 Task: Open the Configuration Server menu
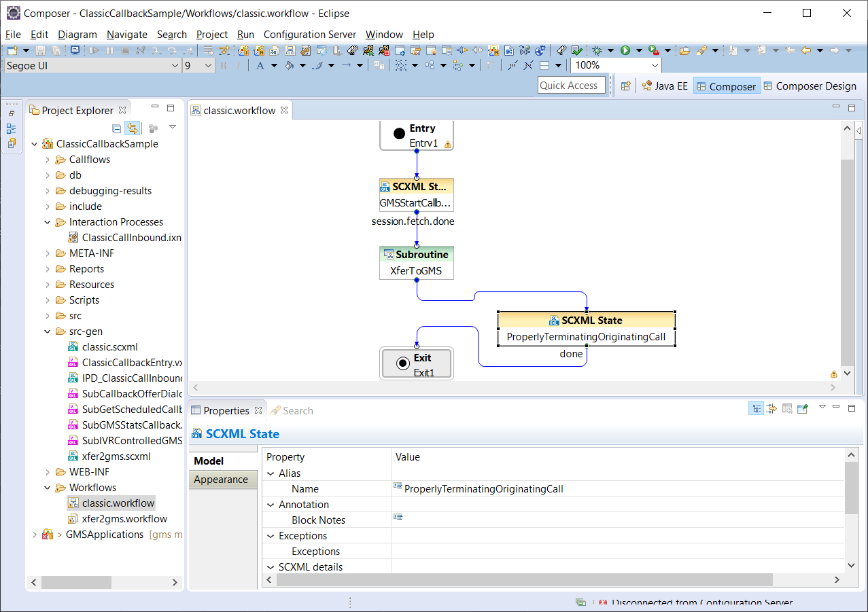point(310,35)
